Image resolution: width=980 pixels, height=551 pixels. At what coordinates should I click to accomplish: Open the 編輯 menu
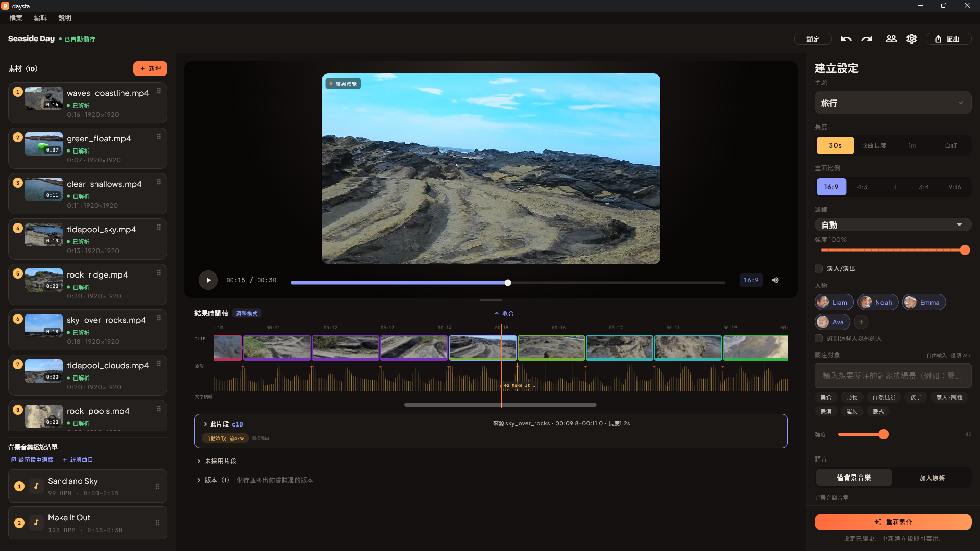(40, 18)
